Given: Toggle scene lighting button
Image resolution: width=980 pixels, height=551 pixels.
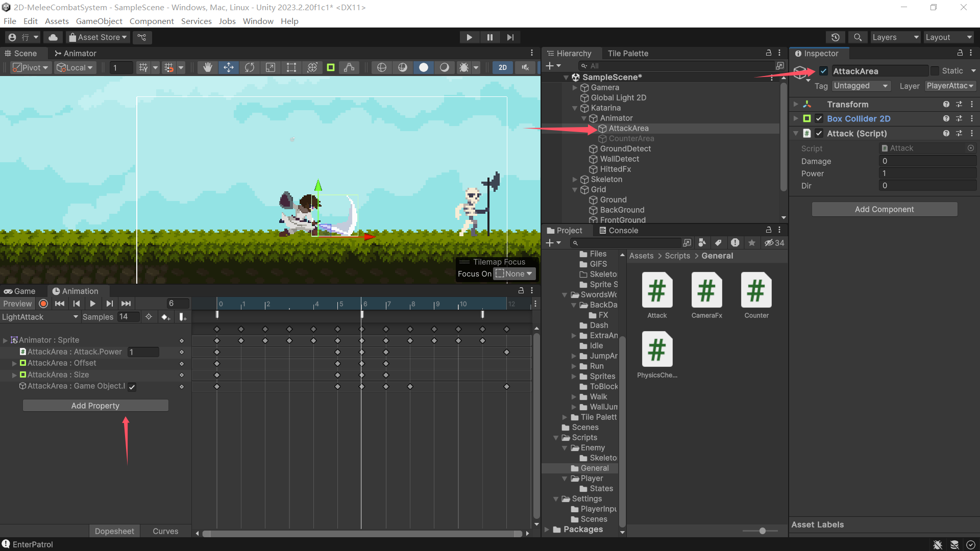Looking at the screenshot, I should (445, 67).
